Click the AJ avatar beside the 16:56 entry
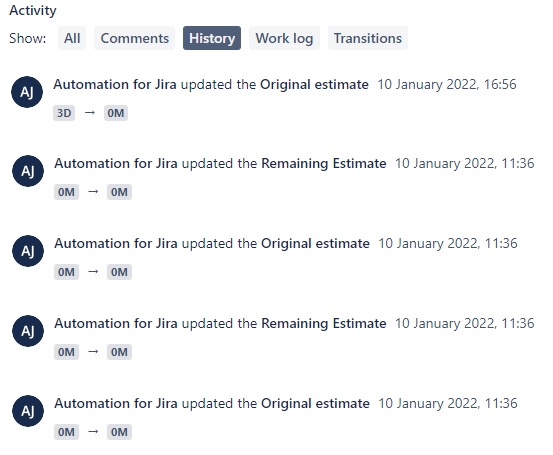Viewport: 553px width, 455px height. 27,92
